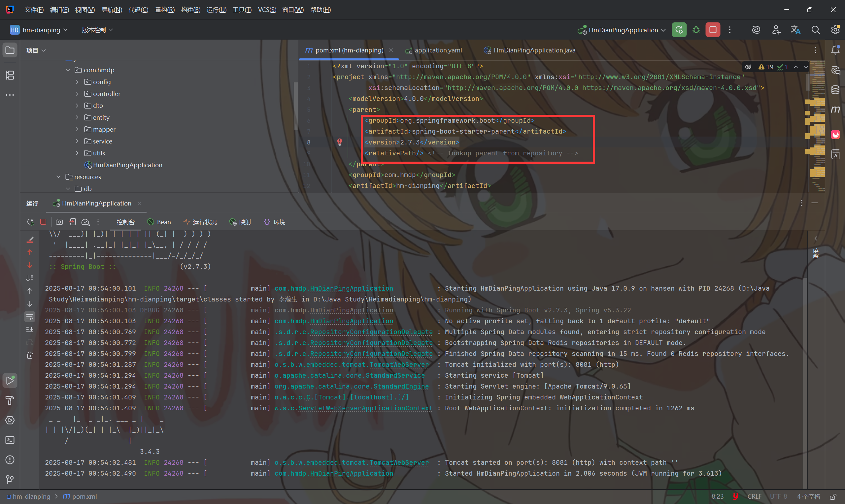Viewport: 845px width, 504px height.
Task: Expand the service package
Action: 77,141
